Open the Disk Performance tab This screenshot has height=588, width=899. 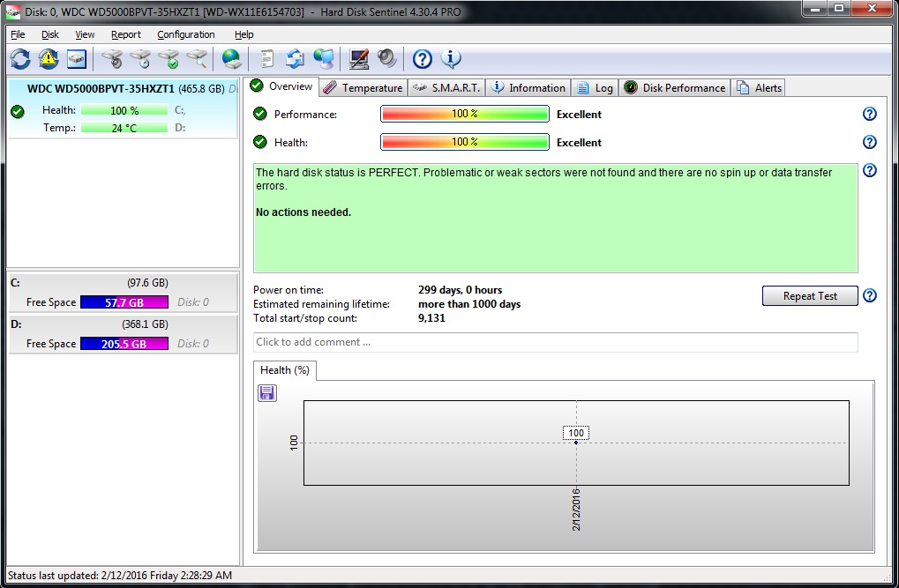pos(675,87)
